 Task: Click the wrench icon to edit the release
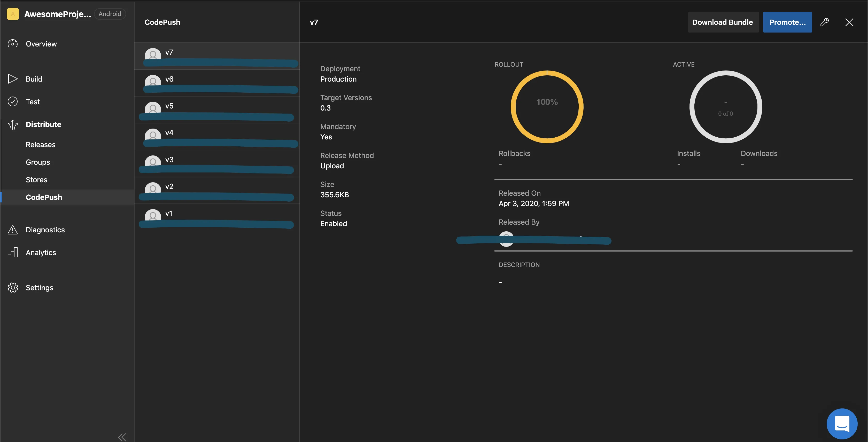pos(824,22)
